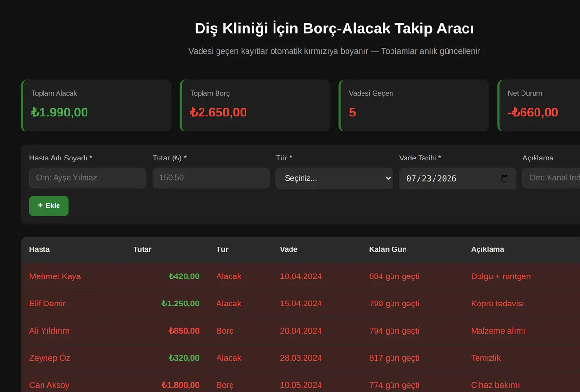Click Tür cell in Can Aksoy row

[225, 385]
